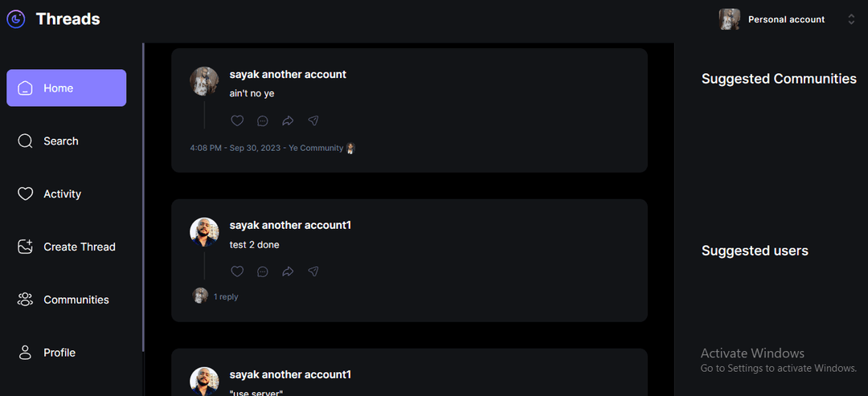Repost the "test 2 done" thread
Image resolution: width=868 pixels, height=396 pixels.
point(288,271)
